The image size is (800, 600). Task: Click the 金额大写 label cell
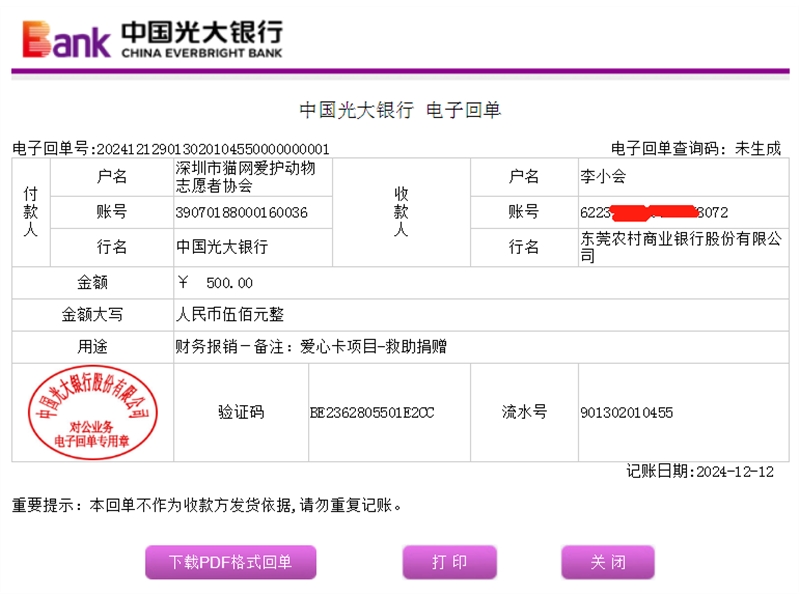[x=92, y=314]
